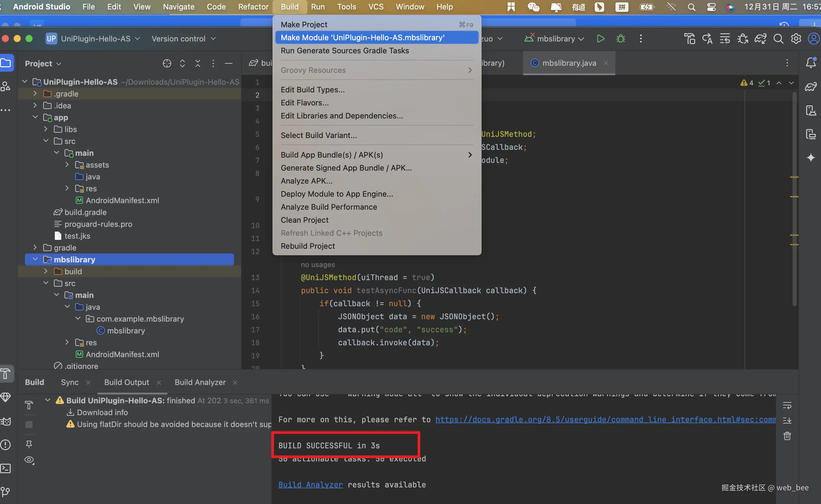Click Collapse All icon in Project panel
This screenshot has height=504, width=821.
(x=198, y=63)
